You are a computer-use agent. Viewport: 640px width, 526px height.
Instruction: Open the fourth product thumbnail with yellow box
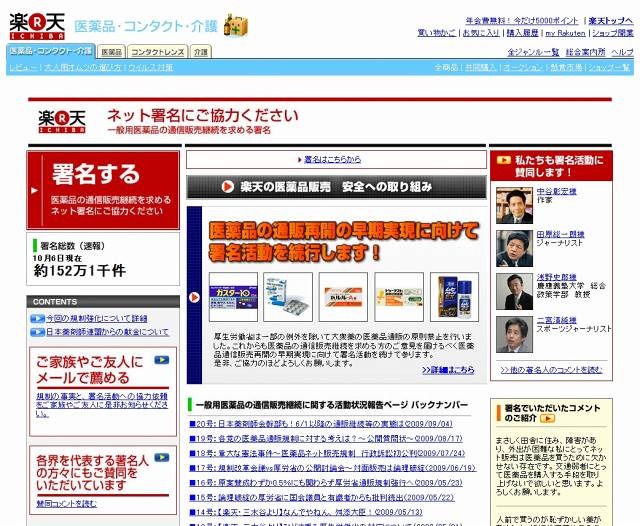pyautogui.click(x=399, y=297)
